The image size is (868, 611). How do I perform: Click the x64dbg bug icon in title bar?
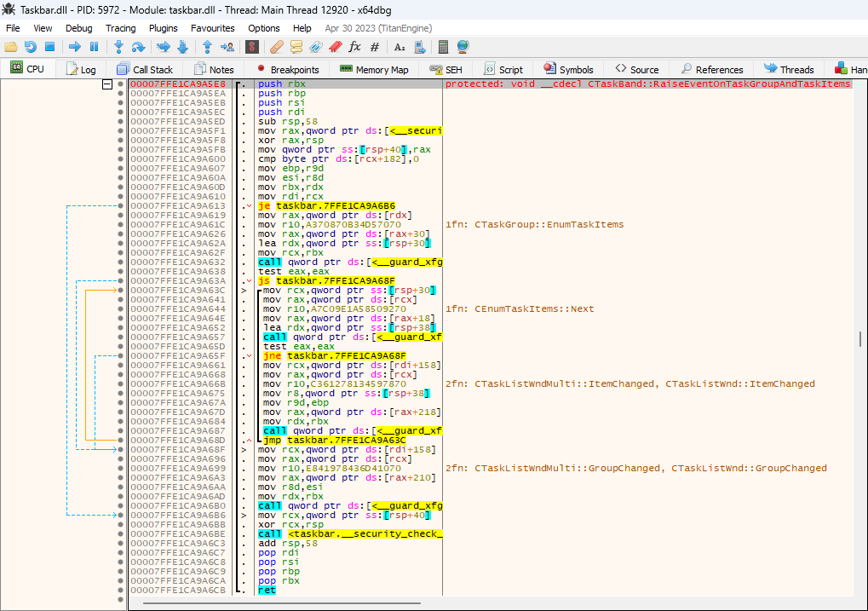coord(9,9)
